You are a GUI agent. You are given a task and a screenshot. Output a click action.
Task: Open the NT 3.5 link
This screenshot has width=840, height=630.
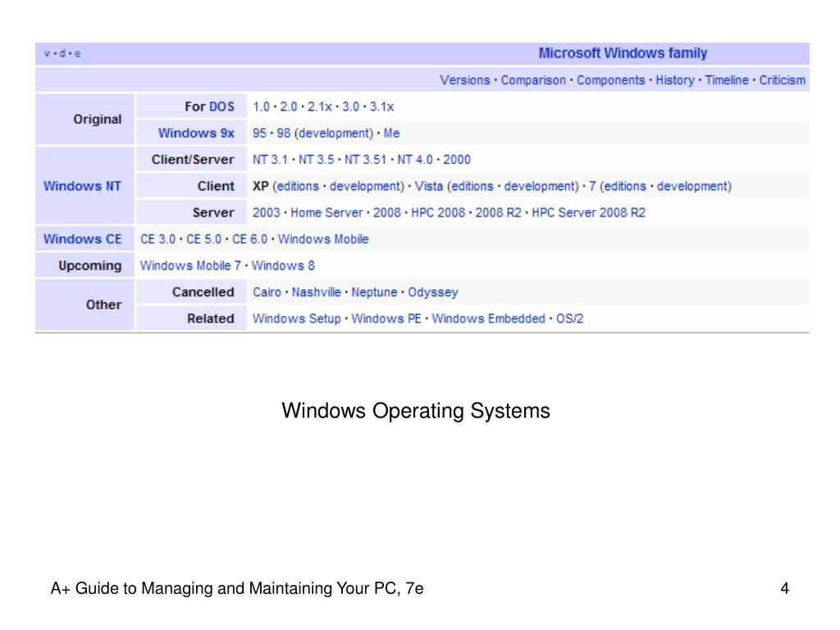click(x=316, y=160)
